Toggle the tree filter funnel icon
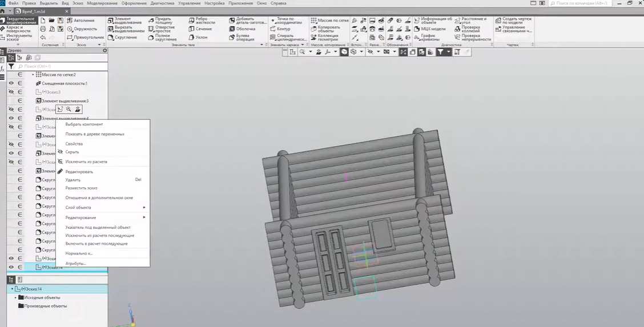 pyautogui.click(x=11, y=66)
